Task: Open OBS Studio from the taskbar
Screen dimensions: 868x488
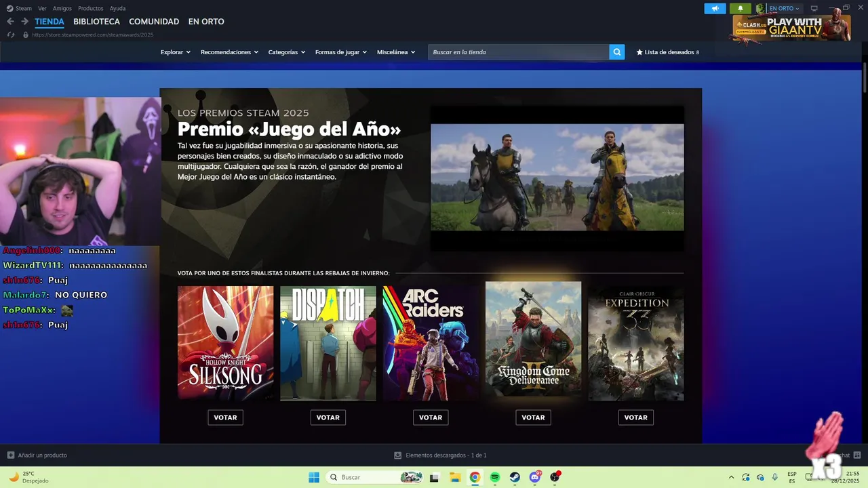Action: click(555, 477)
